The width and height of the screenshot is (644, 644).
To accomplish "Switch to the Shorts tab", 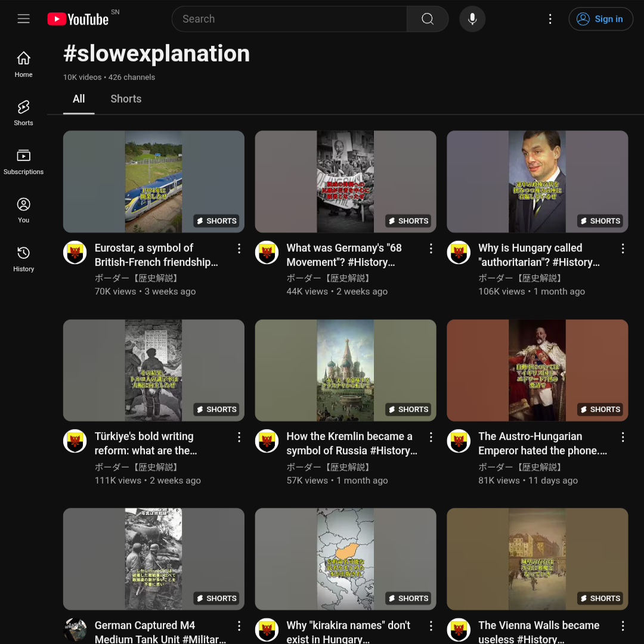I will (x=126, y=99).
